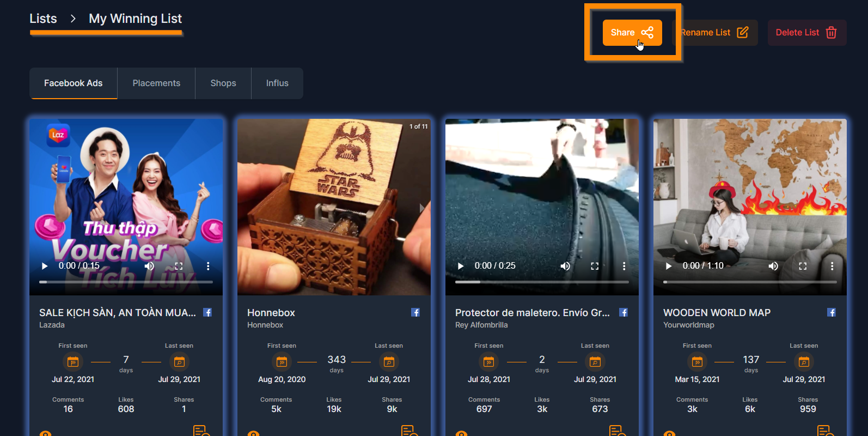Click the 608 likes count on Lazada

click(126, 409)
